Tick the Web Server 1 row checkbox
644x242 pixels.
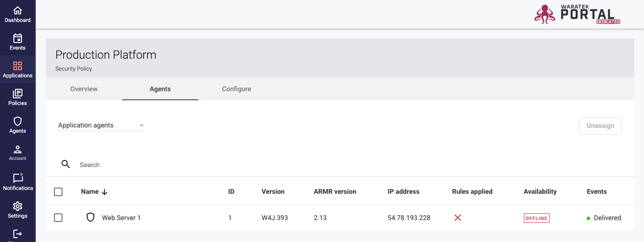[x=58, y=218]
